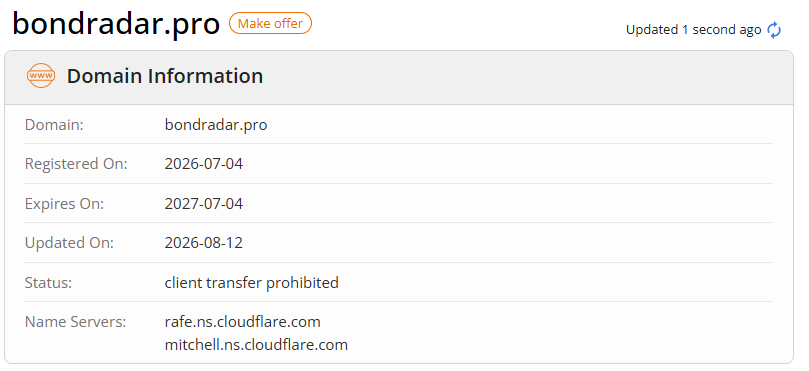Click the Expires On: label
Viewport: 809px width, 371px height.
point(64,204)
